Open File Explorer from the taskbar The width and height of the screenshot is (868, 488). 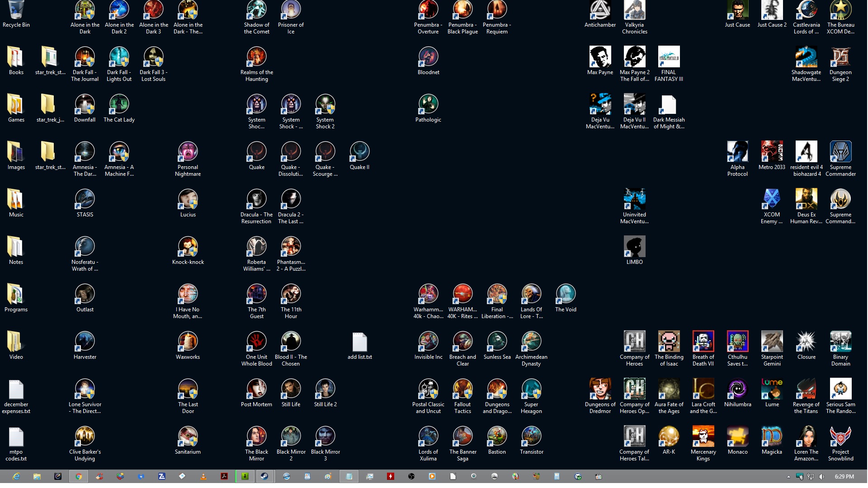click(x=37, y=476)
